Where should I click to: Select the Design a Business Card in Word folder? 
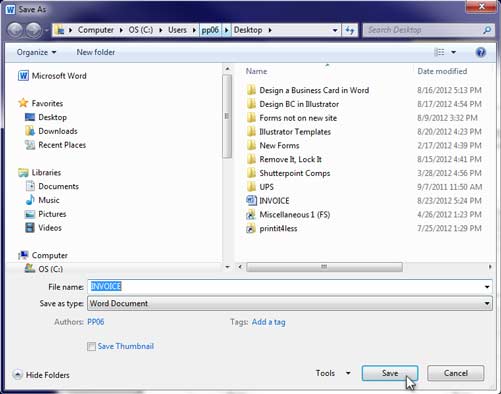coord(314,90)
